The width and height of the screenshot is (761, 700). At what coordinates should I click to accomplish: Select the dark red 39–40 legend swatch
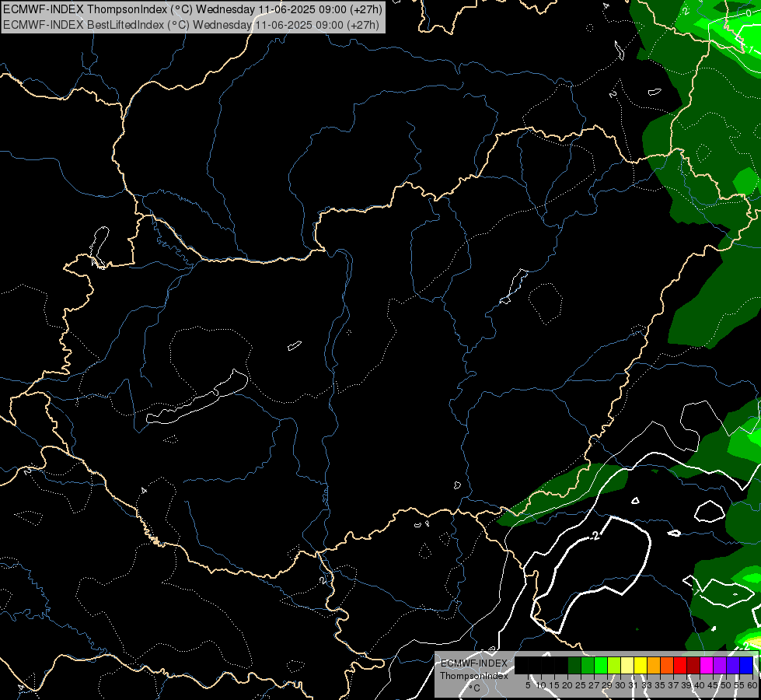coord(693,665)
